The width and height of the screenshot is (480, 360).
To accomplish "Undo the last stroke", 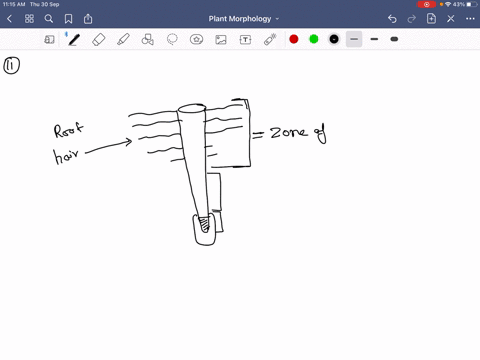I will pyautogui.click(x=392, y=19).
